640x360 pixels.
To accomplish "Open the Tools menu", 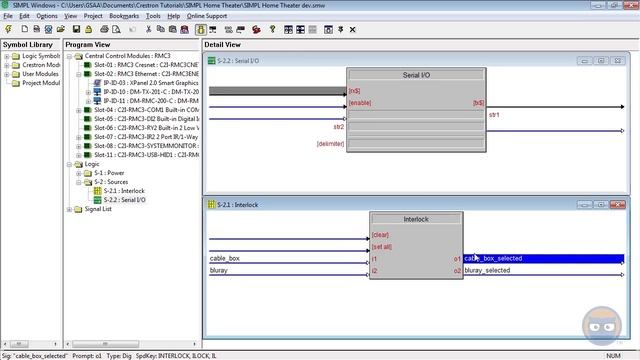I will 153,16.
